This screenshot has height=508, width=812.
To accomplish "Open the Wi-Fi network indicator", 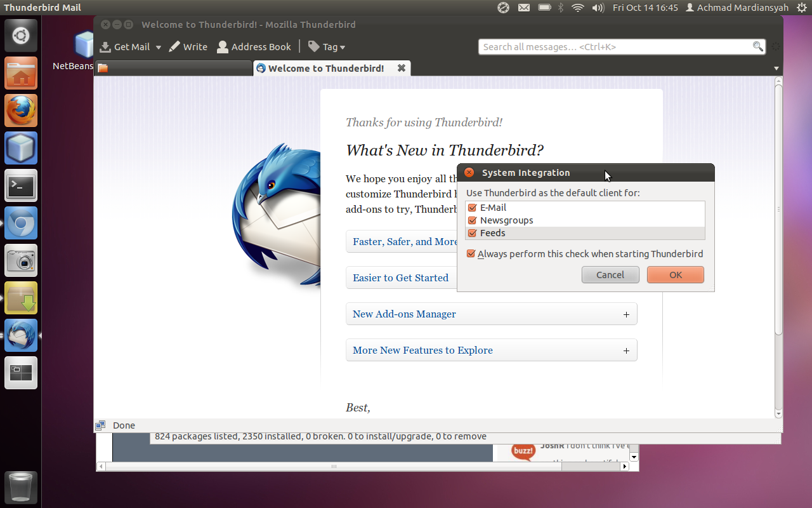I will pyautogui.click(x=577, y=8).
